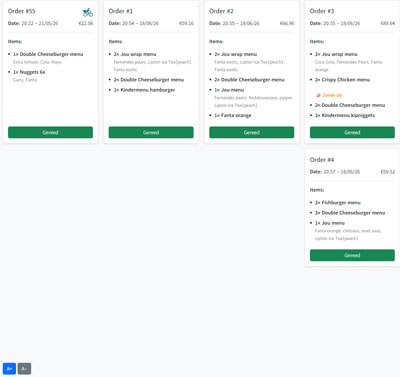The image size is (400, 377).
Task: Select the Order #4 title
Action: (x=322, y=160)
